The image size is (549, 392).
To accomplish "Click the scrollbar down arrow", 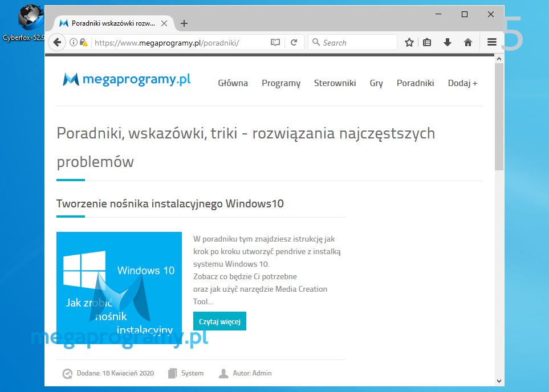I will pyautogui.click(x=499, y=381).
